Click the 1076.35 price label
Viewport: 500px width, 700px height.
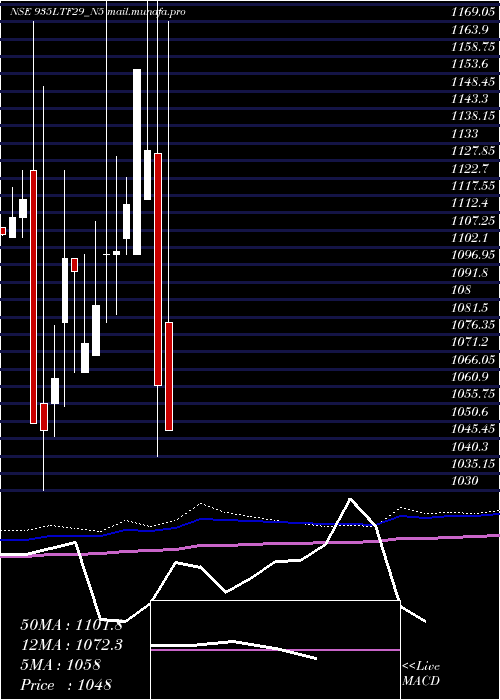[473, 325]
